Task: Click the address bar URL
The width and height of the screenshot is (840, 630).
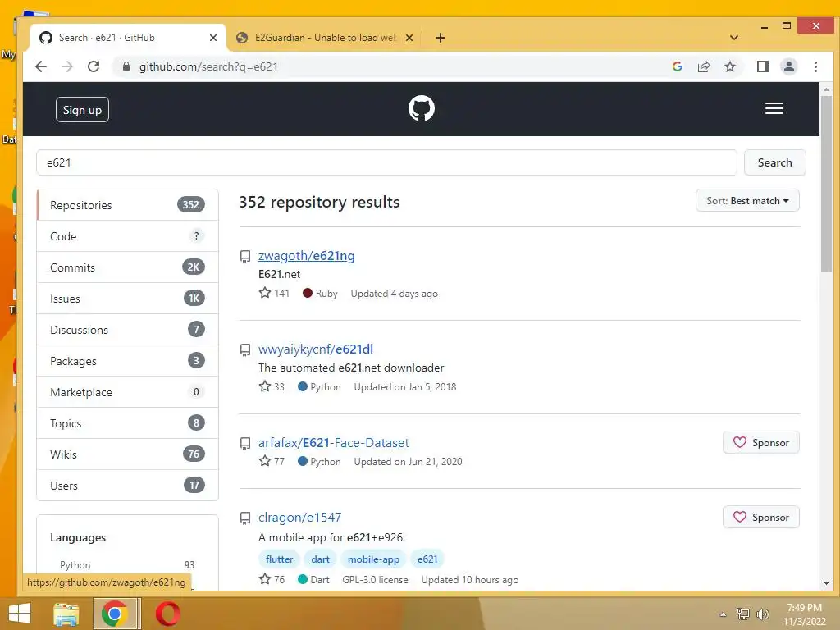Action: [208, 66]
